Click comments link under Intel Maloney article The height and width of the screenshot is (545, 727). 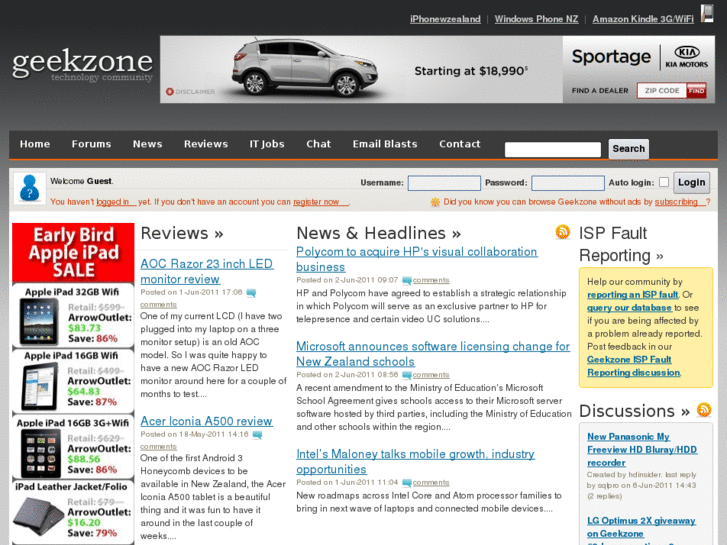[431, 482]
